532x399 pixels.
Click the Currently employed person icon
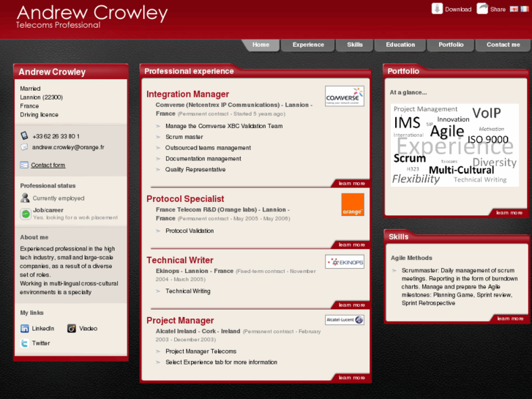point(25,198)
